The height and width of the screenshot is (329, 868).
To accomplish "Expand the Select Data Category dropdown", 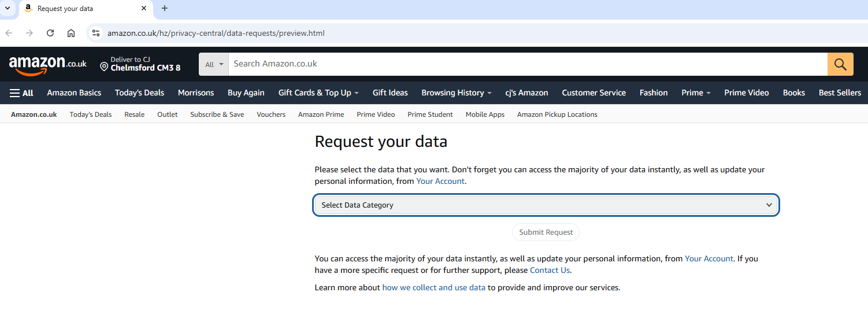I will click(x=546, y=205).
